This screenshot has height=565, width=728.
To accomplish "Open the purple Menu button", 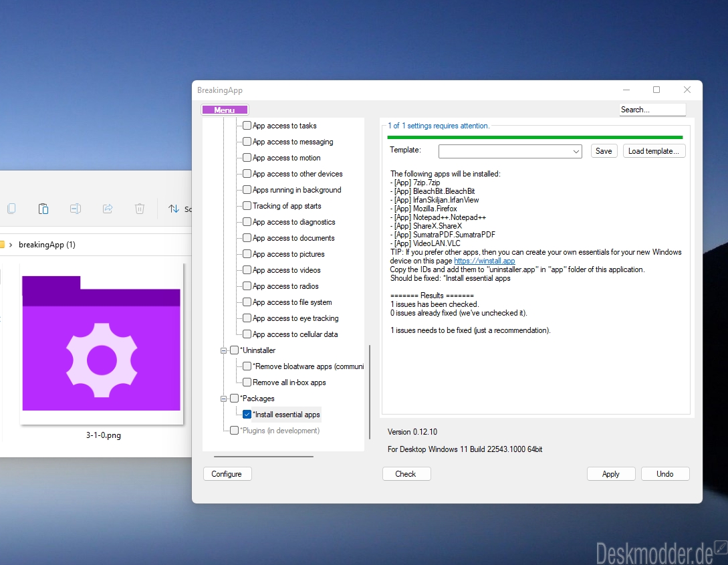I will 225,110.
